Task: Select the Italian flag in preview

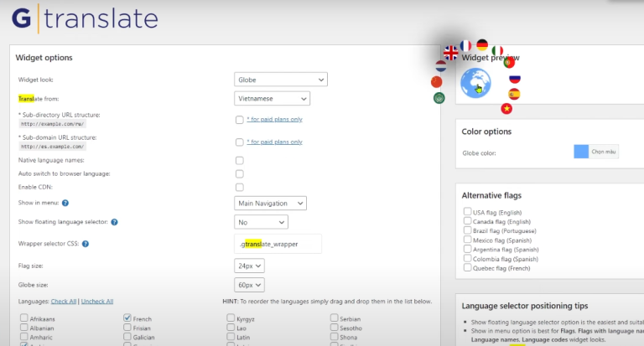Action: 497,51
